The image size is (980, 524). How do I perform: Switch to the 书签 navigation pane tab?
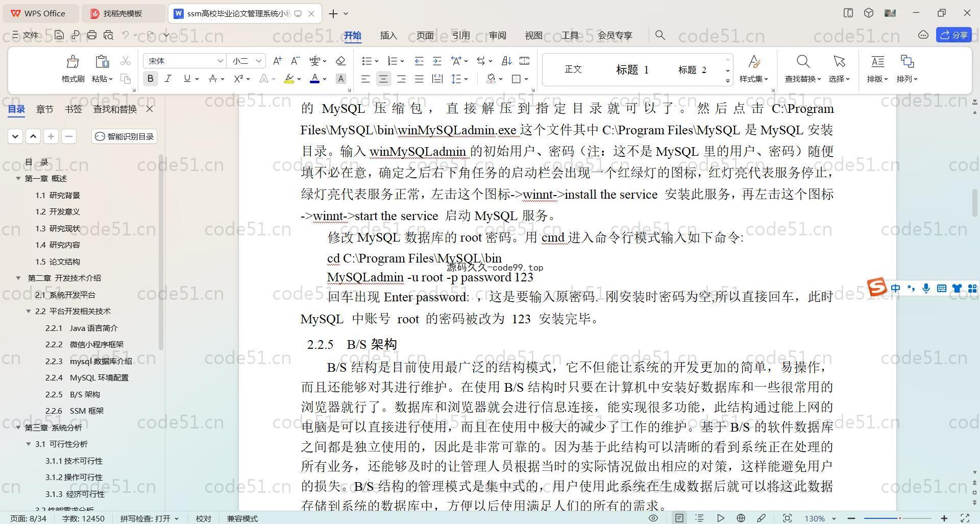pyautogui.click(x=73, y=109)
